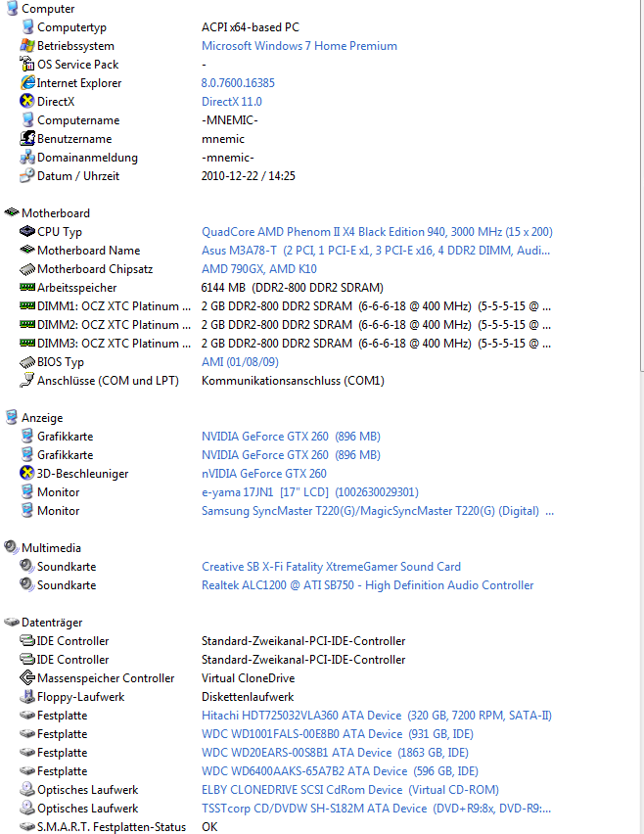Click the Computertyp row icon

(27, 26)
